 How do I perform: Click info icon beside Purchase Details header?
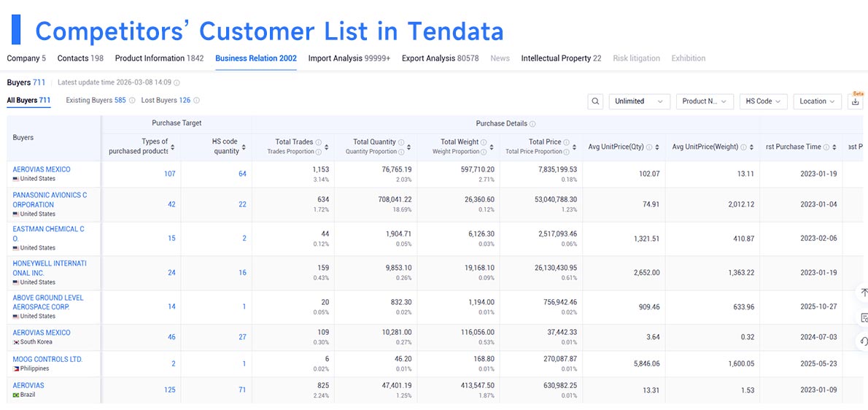coord(532,124)
